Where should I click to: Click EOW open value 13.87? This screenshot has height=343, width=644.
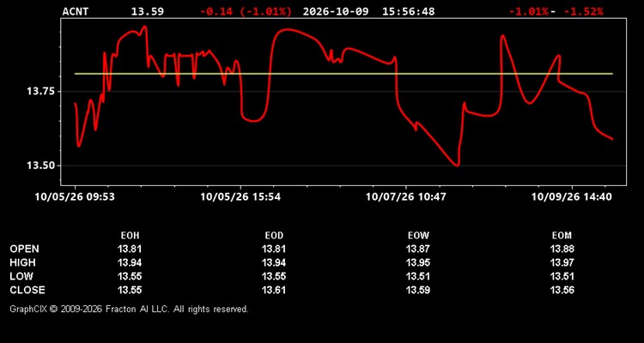(x=418, y=249)
